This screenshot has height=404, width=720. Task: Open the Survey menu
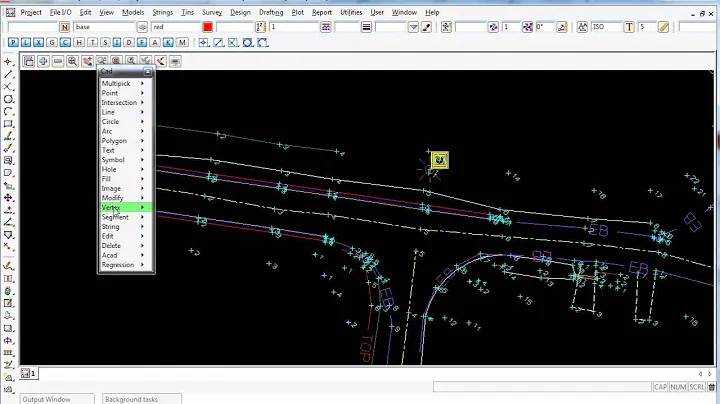[x=212, y=12]
